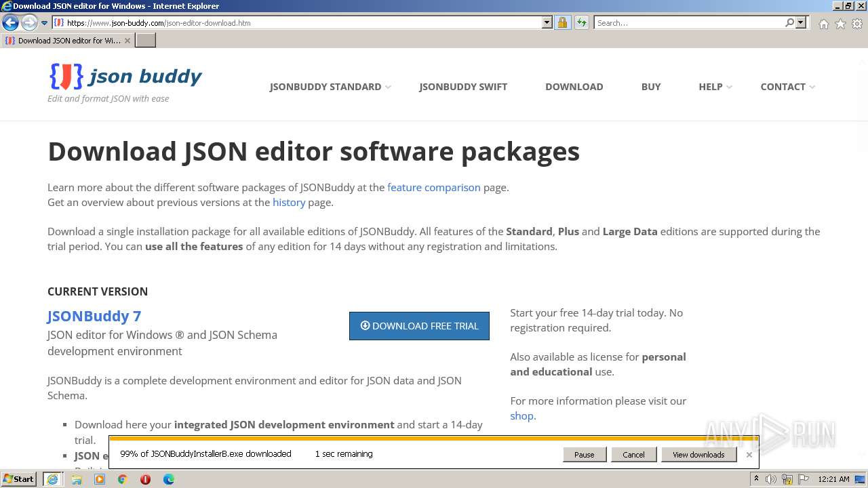
Task: Click the download progress bar
Action: (433, 439)
